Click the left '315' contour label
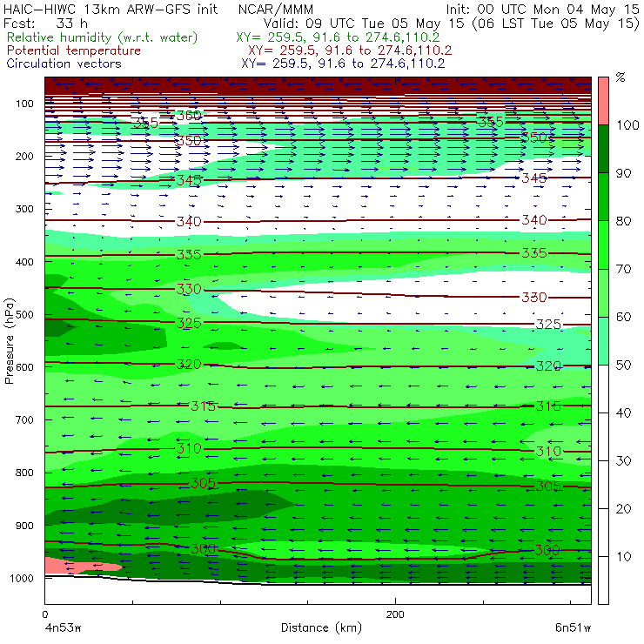Image resolution: width=644 pixels, height=644 pixels. pyautogui.click(x=203, y=406)
